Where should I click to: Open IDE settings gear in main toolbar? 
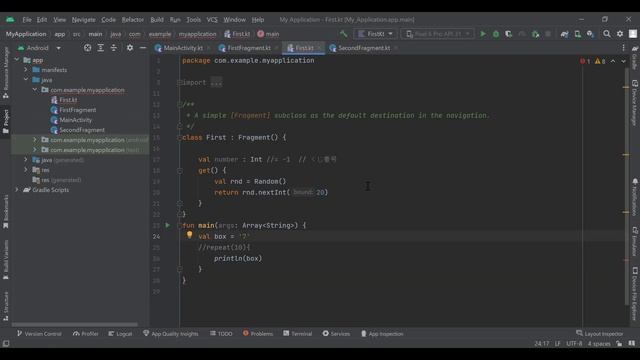tap(620, 34)
